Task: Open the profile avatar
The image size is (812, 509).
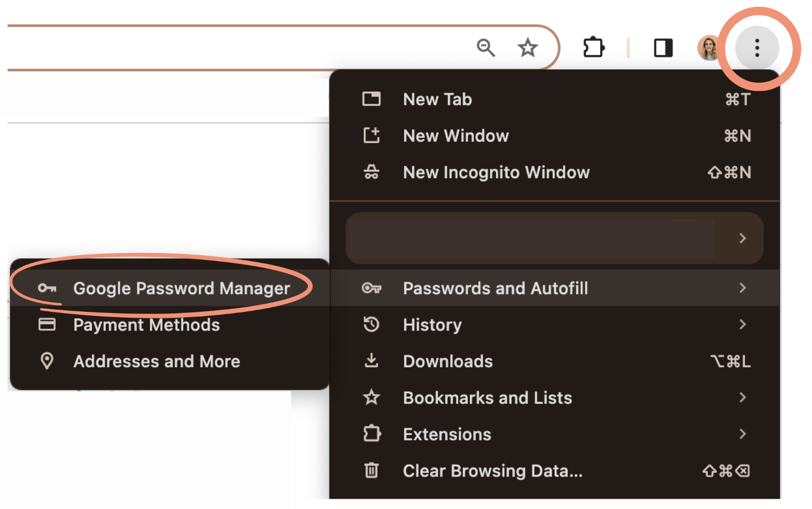Action: coord(709,47)
